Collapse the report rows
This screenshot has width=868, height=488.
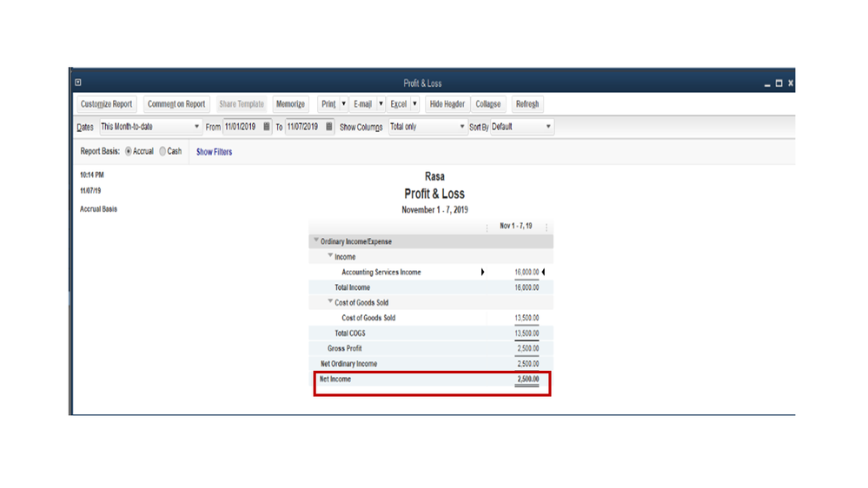(x=487, y=104)
